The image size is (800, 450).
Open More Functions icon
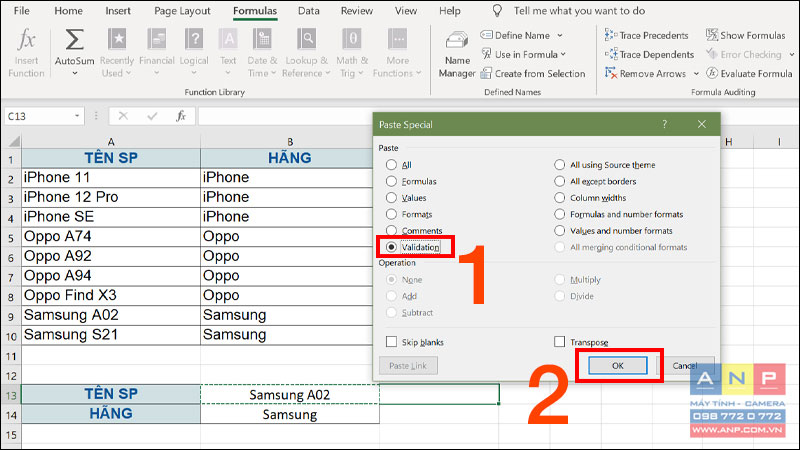(397, 39)
